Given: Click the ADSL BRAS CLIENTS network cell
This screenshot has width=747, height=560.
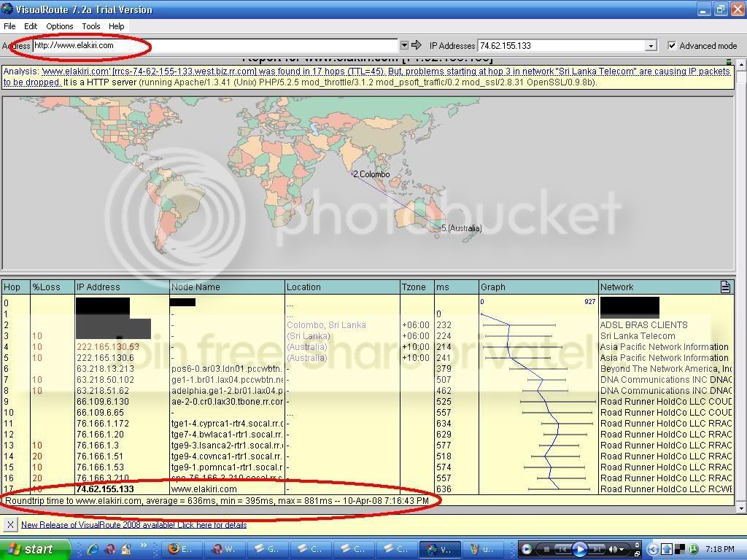Looking at the screenshot, I should (643, 324).
